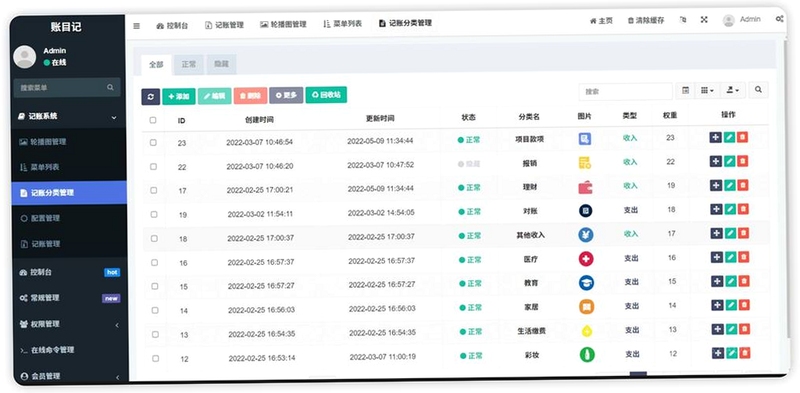Click the edit pencil for row ID 23
This screenshot has height=393, width=800.
coord(730,137)
